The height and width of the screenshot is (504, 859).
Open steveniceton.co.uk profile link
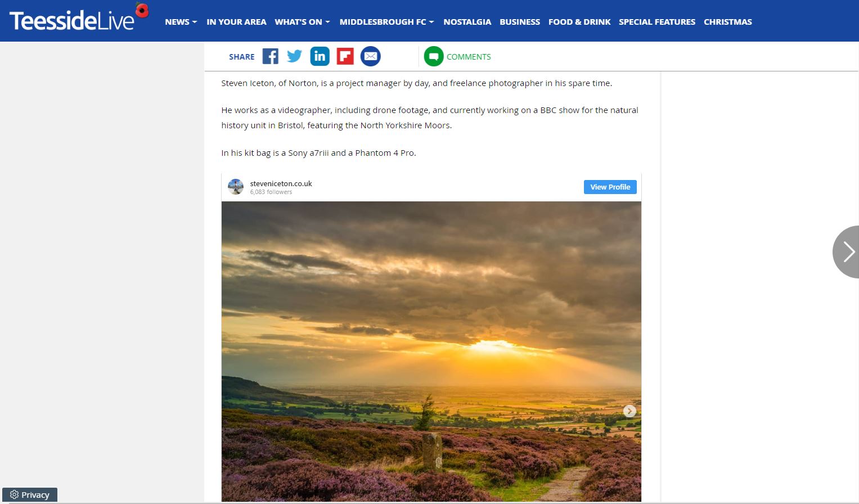tap(281, 183)
